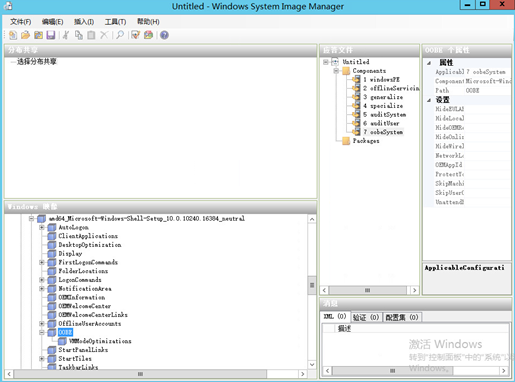The image size is (515, 382).
Task: Click the AutoLogon component icon
Action: click(52, 227)
